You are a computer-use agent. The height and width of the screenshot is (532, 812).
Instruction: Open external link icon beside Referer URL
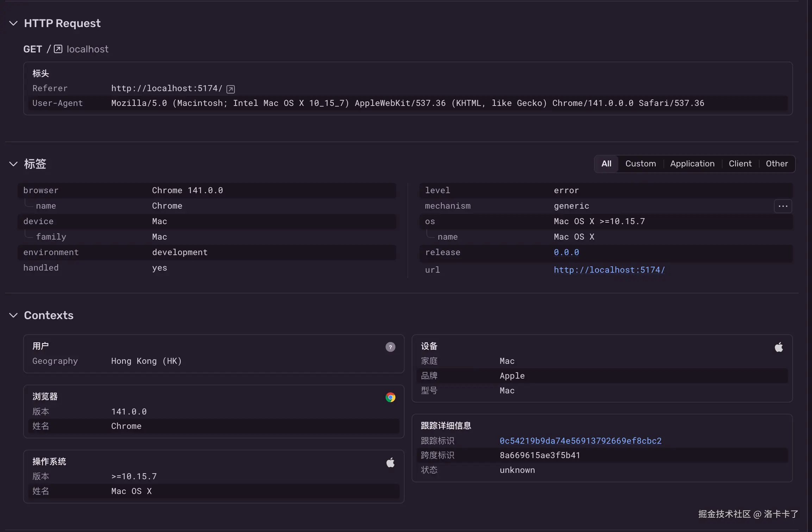(231, 89)
